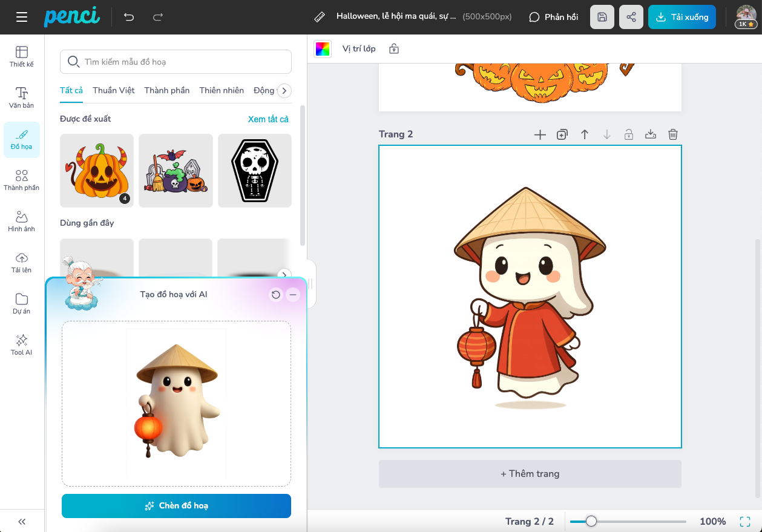Image resolution: width=762 pixels, height=532 pixels.
Task: Duplicate page using Trang 2 copy icon
Action: tap(562, 134)
